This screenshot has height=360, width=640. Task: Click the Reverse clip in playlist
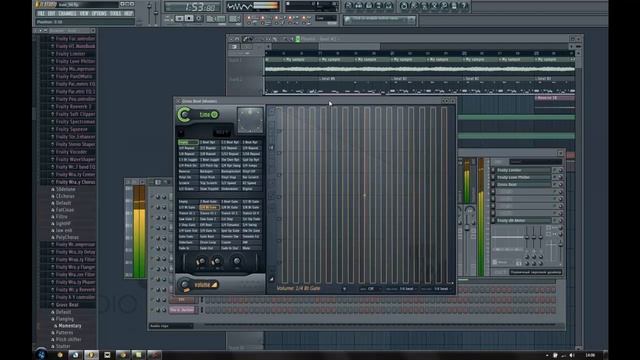pyautogui.click(x=554, y=98)
